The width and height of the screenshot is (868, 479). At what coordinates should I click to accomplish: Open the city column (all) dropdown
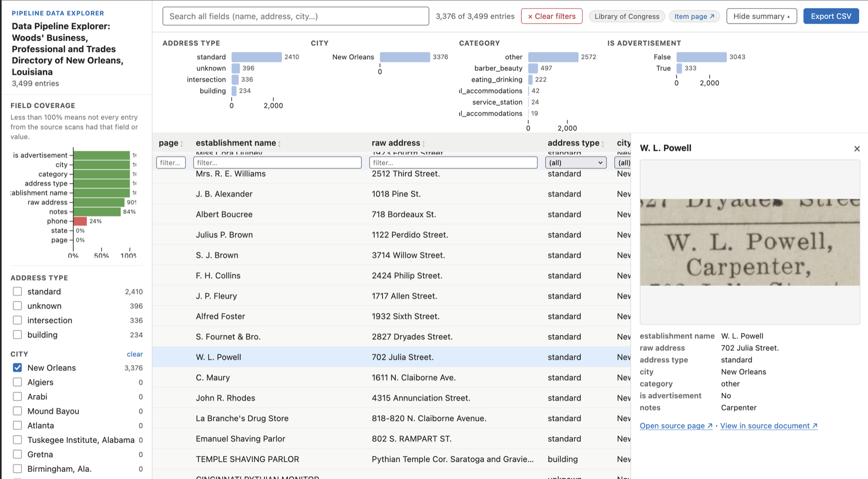[624, 162]
